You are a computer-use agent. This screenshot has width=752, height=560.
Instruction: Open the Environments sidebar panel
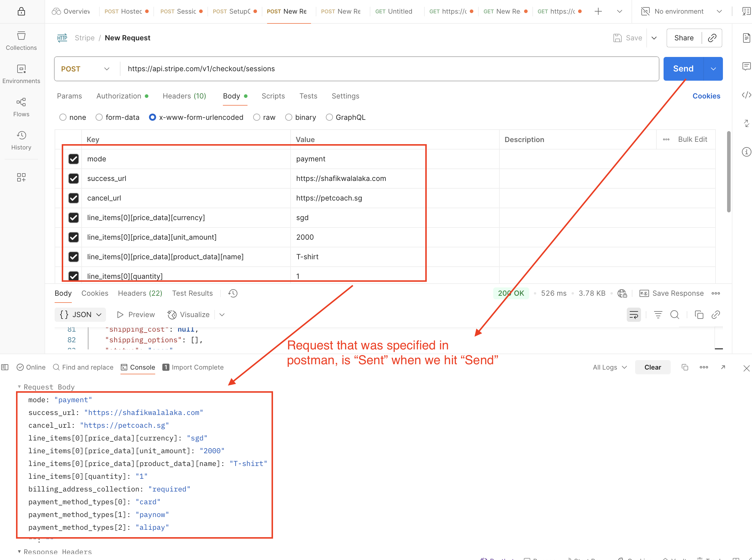tap(21, 74)
